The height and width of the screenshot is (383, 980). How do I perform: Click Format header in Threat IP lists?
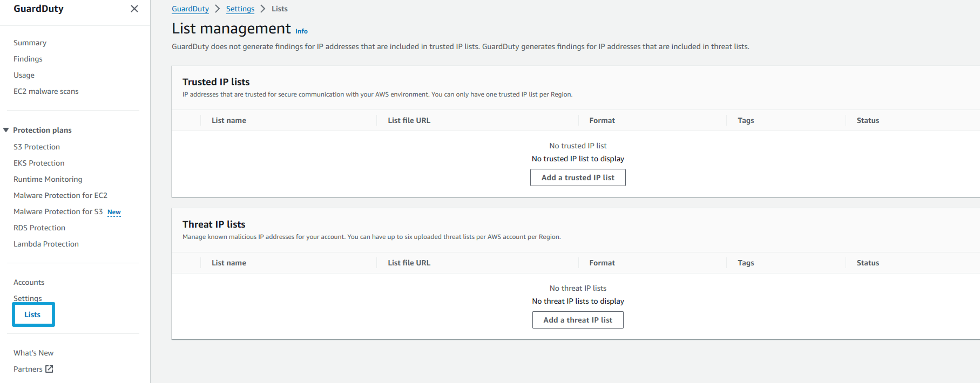[x=602, y=263]
